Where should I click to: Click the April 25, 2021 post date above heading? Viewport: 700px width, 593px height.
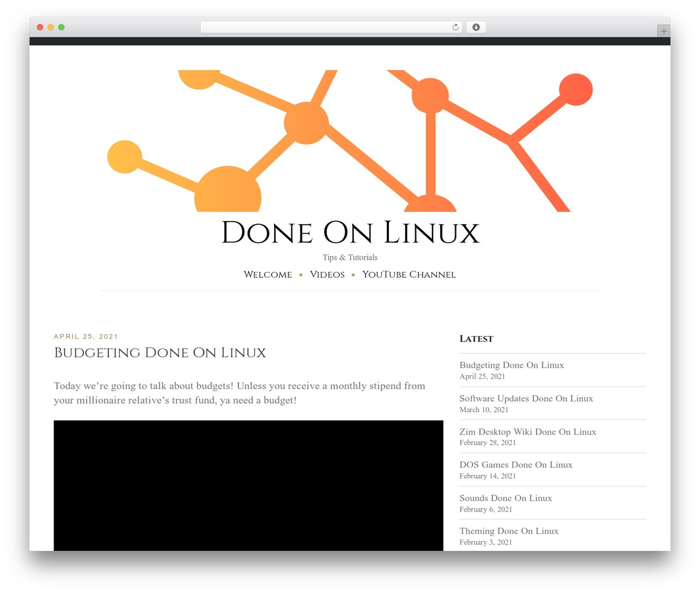point(86,336)
